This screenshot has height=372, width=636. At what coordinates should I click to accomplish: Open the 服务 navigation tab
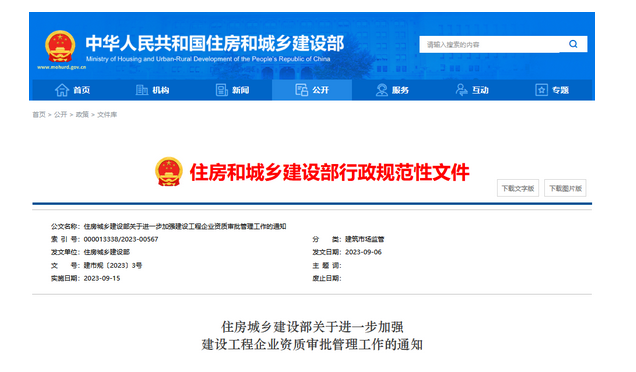392,90
